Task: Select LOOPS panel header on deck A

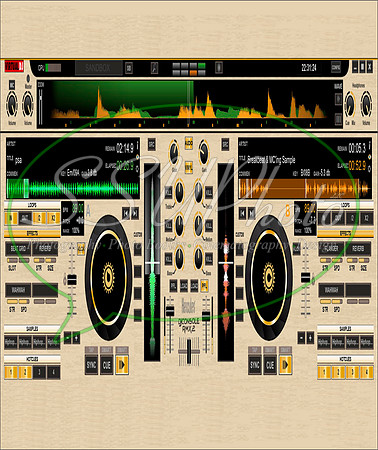Action: click(x=32, y=205)
